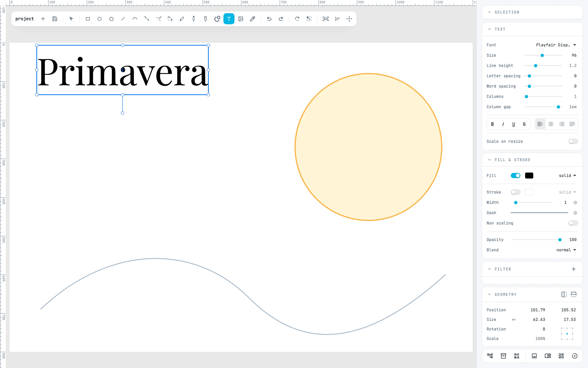The height and width of the screenshot is (368, 588).
Task: Open the fonts panel icon at bottom
Action: tap(517, 356)
